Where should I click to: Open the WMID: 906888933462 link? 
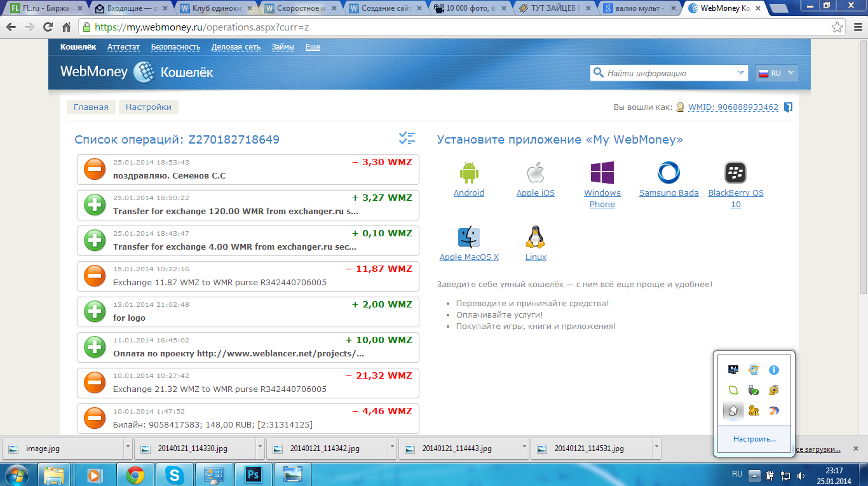point(733,107)
